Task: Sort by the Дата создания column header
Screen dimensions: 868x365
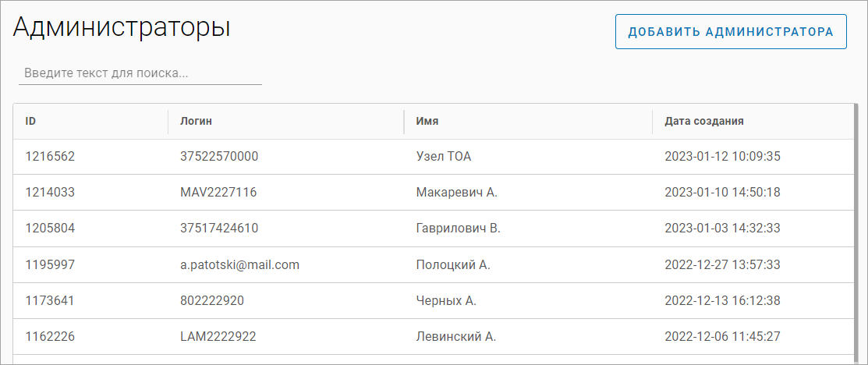Action: (x=703, y=121)
